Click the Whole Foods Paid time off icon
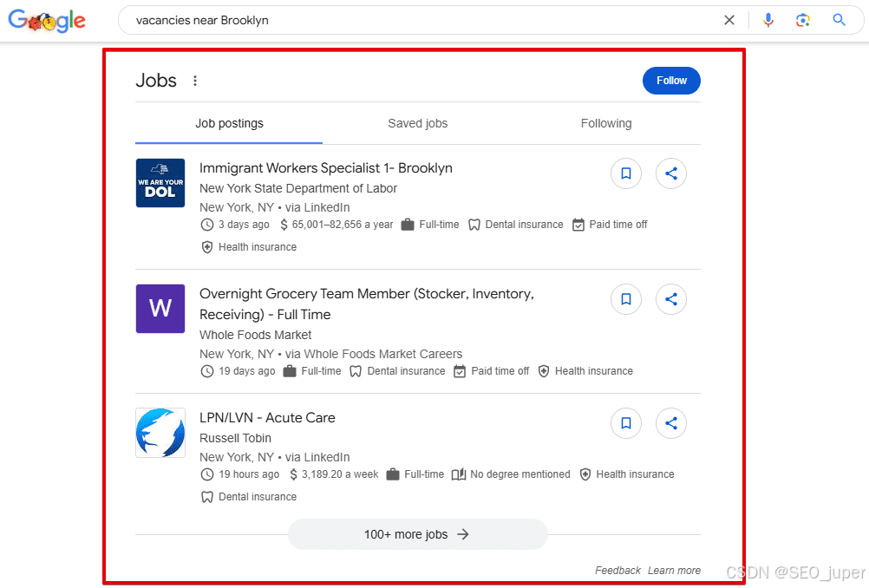 460,371
